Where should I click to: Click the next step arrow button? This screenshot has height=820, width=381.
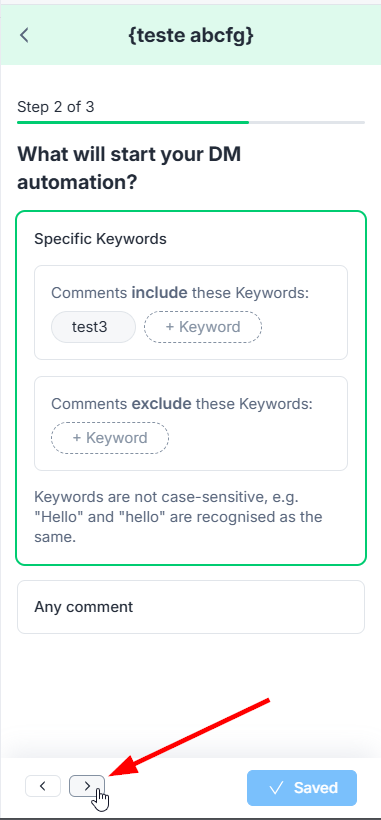(x=87, y=785)
